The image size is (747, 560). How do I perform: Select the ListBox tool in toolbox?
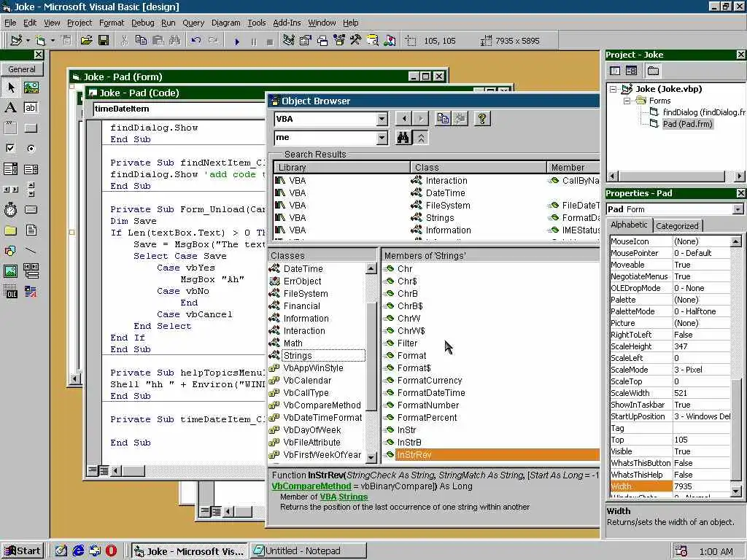coord(31,169)
